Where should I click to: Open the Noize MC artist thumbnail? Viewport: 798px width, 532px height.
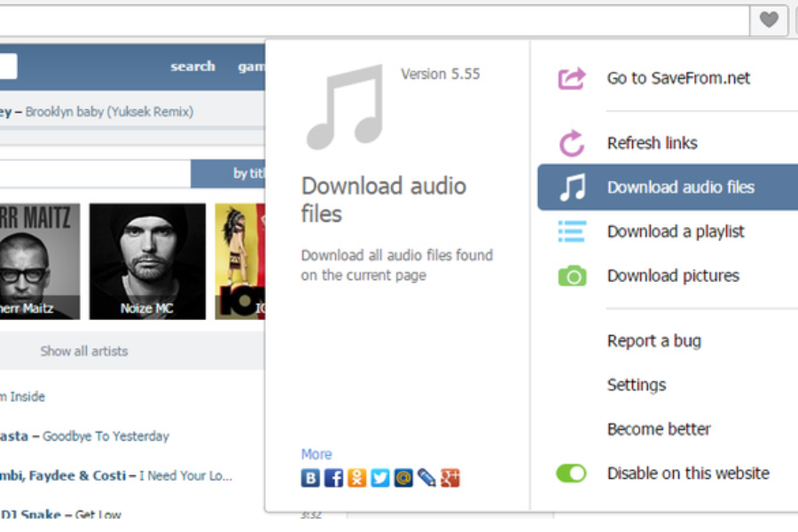tap(147, 262)
